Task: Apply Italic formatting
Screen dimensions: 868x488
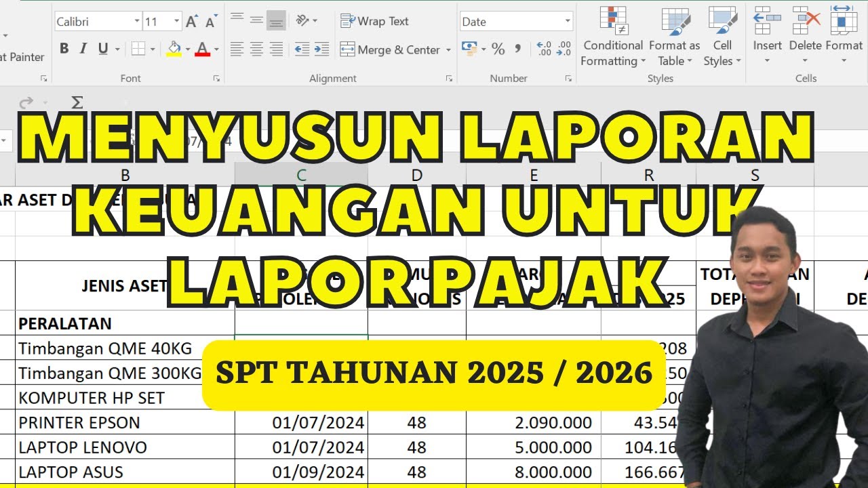Action: [83, 49]
